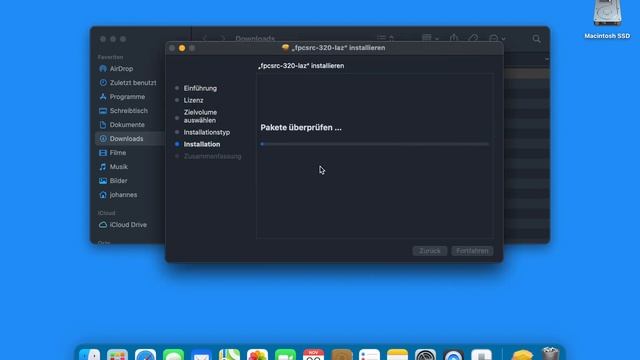Click Finder share toolbar icon
The width and height of the screenshot is (640, 360).
coord(454,38)
